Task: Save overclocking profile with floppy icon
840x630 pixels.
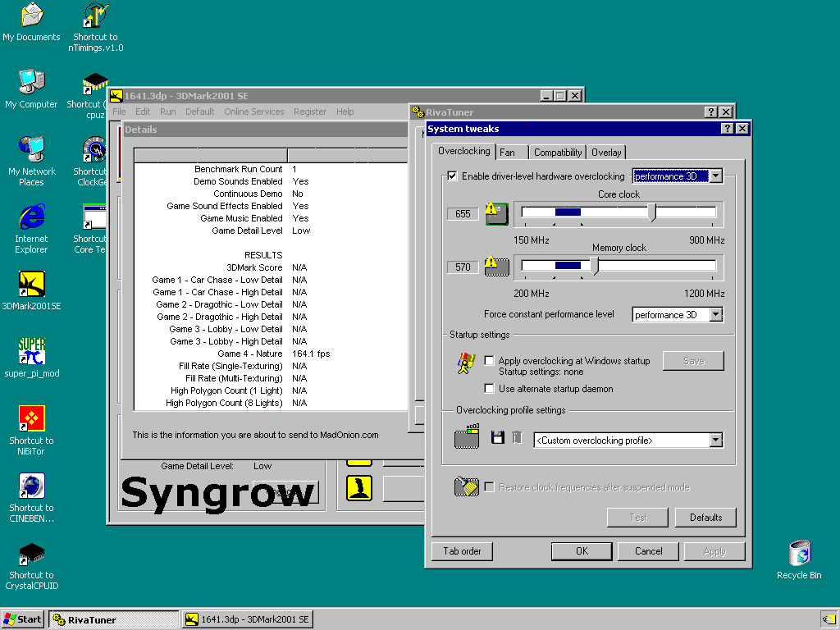Action: (x=498, y=438)
